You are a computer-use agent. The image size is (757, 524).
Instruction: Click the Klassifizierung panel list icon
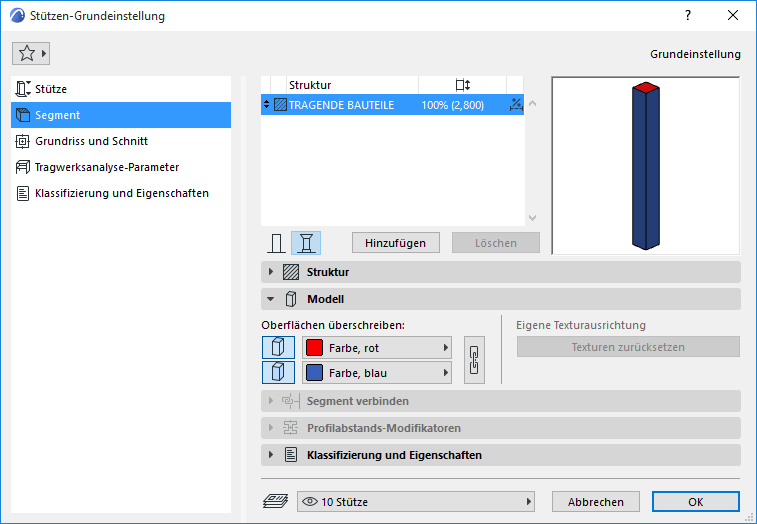[x=291, y=455]
